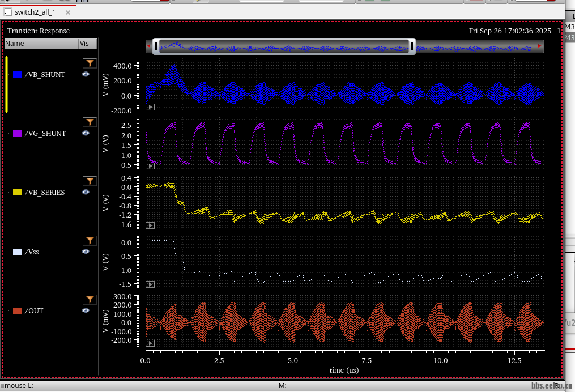Viewport: 575px width, 392px height.
Task: Sort signals by the Name column header
Action: pos(41,43)
